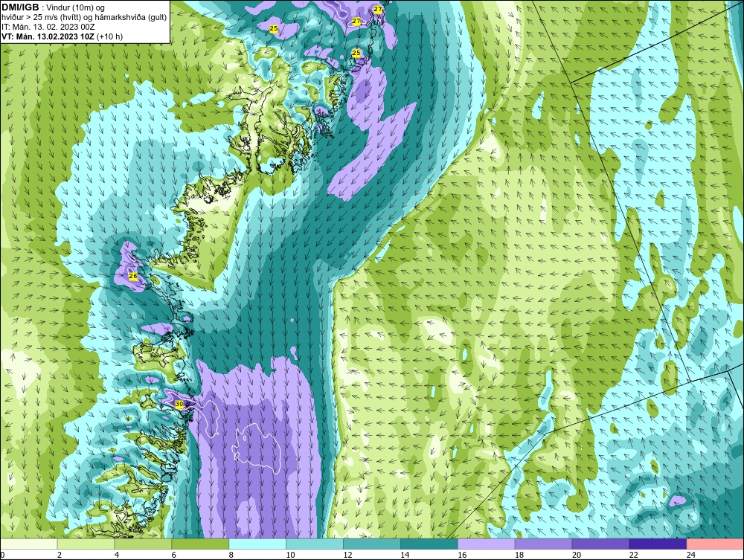Click the pale 0–2 m/s legend swatch
The height and width of the screenshot is (560, 744).
[29, 544]
